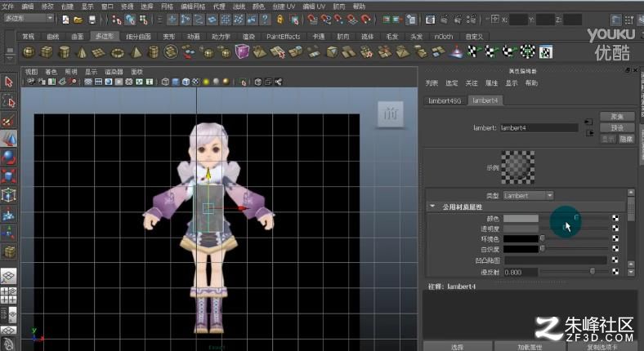
Task: Toggle textured display in viewport
Action: pos(196,82)
